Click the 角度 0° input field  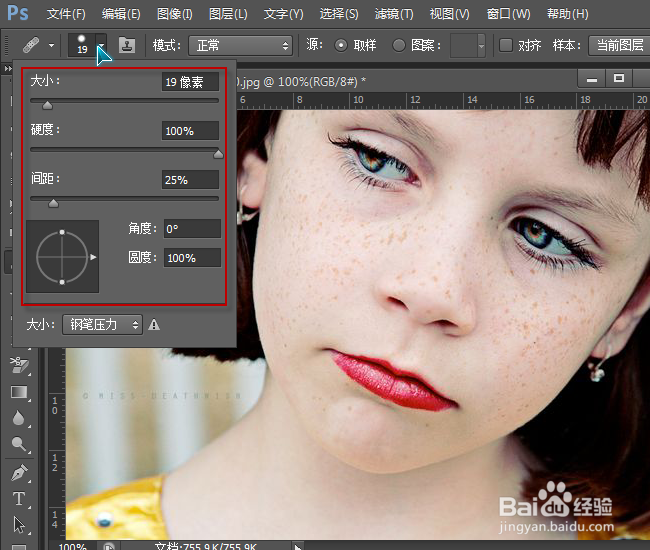point(192,228)
